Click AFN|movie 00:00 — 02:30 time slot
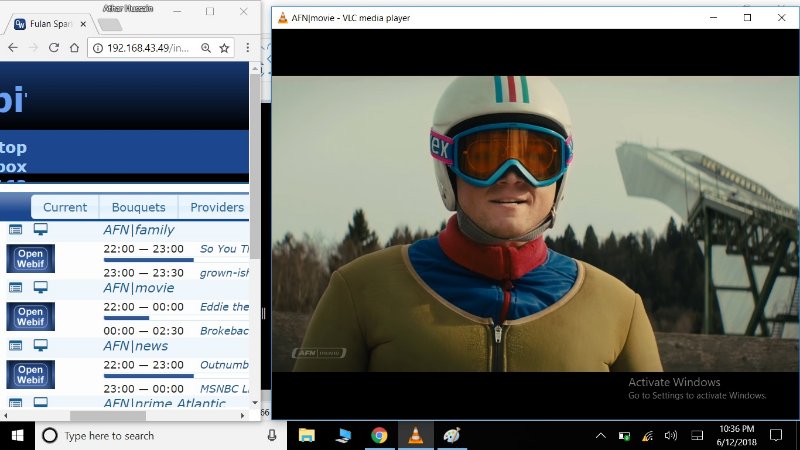This screenshot has width=800, height=450. pyautogui.click(x=143, y=331)
